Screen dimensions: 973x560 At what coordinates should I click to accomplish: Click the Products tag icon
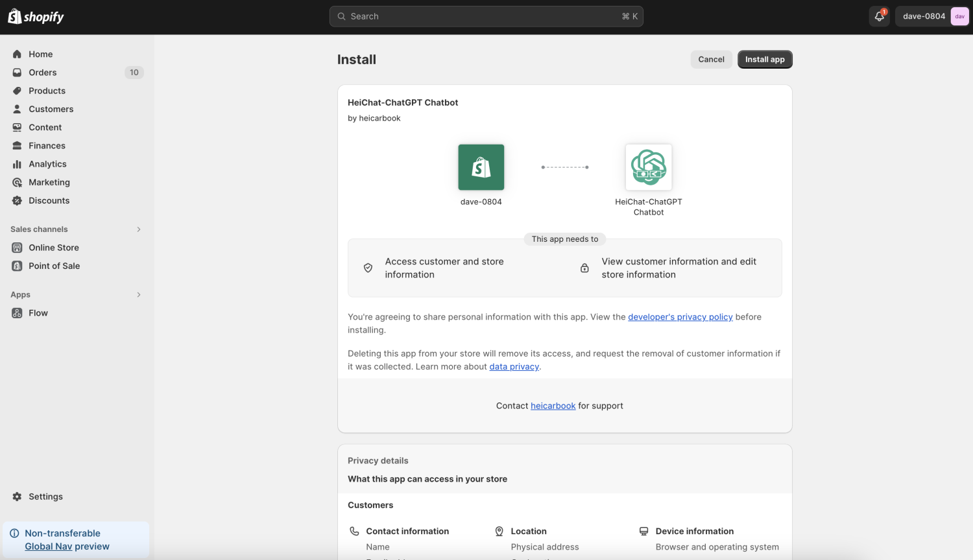[18, 91]
